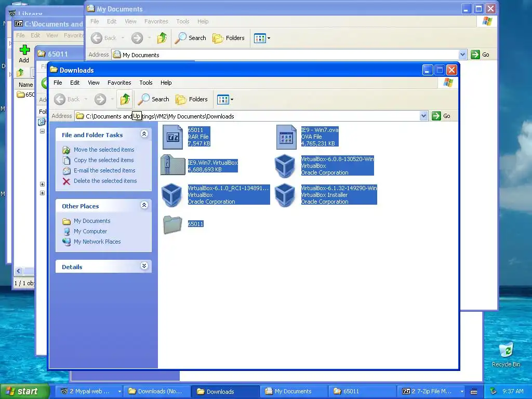The height and width of the screenshot is (399, 532).
Task: Click the clock showing 9:37 AM
Action: tap(513, 391)
